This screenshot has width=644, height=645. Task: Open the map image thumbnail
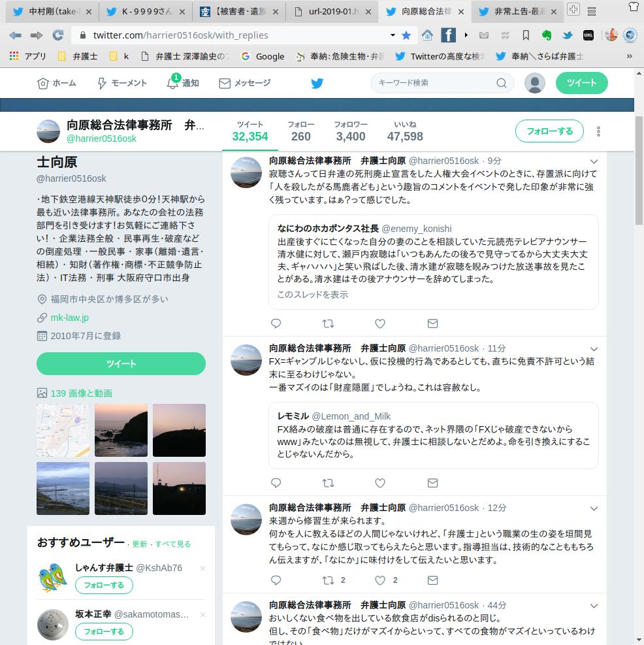(x=63, y=430)
